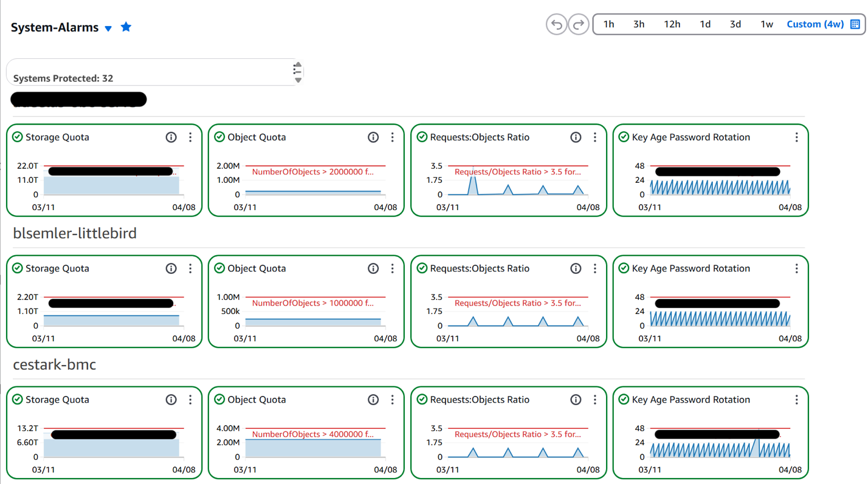Switch to the 1d time range
Image resolution: width=868 pixels, height=484 pixels.
[704, 24]
